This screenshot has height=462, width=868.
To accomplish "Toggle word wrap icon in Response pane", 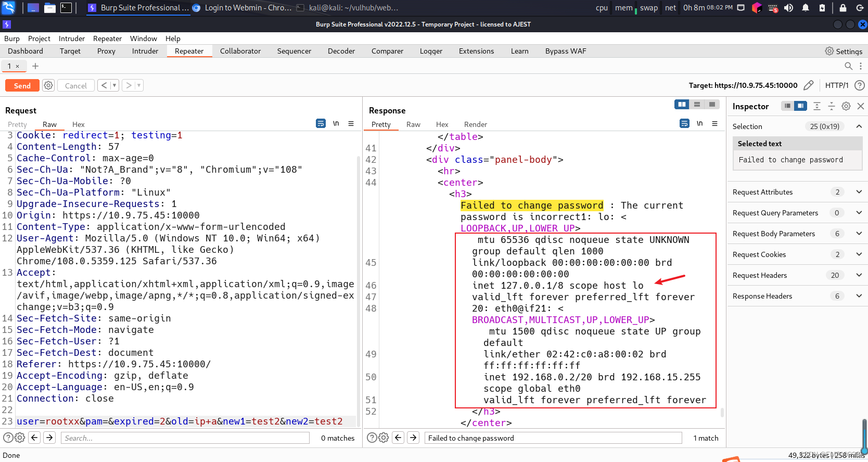I will [x=684, y=123].
